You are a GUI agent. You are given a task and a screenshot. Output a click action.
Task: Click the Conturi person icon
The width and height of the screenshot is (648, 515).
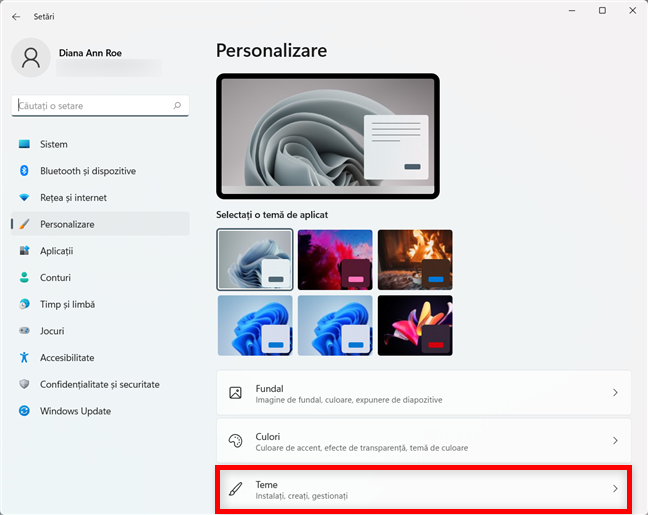click(24, 277)
